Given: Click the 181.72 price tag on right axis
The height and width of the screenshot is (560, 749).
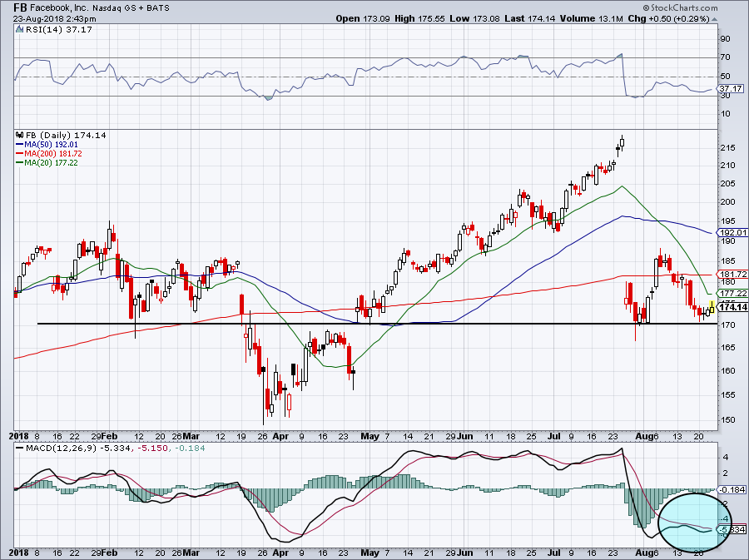Looking at the screenshot, I should point(733,274).
